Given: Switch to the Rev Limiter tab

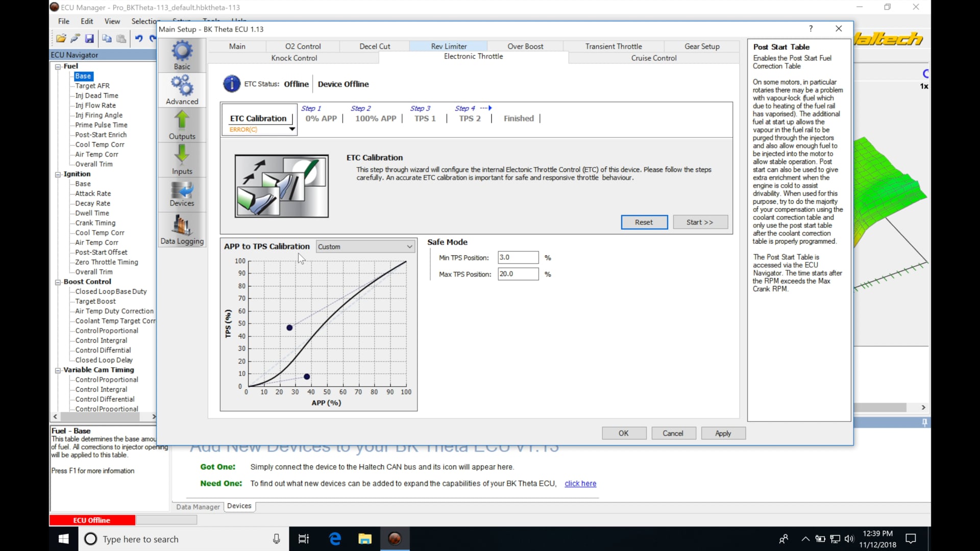Looking at the screenshot, I should [448, 46].
